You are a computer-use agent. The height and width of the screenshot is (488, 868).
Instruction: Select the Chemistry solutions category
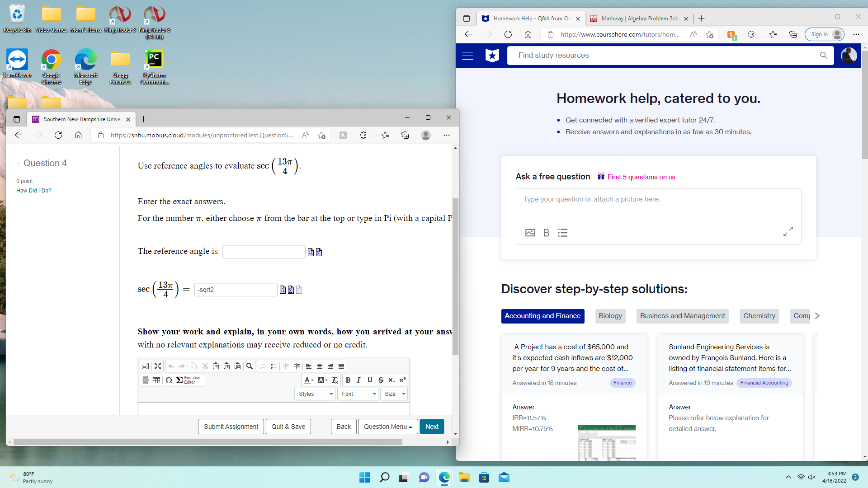click(759, 316)
